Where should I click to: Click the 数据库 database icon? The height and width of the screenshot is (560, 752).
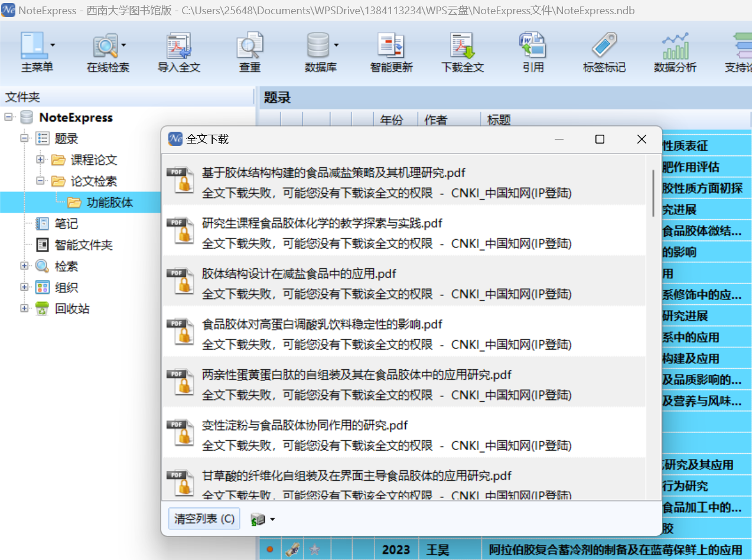(x=318, y=46)
